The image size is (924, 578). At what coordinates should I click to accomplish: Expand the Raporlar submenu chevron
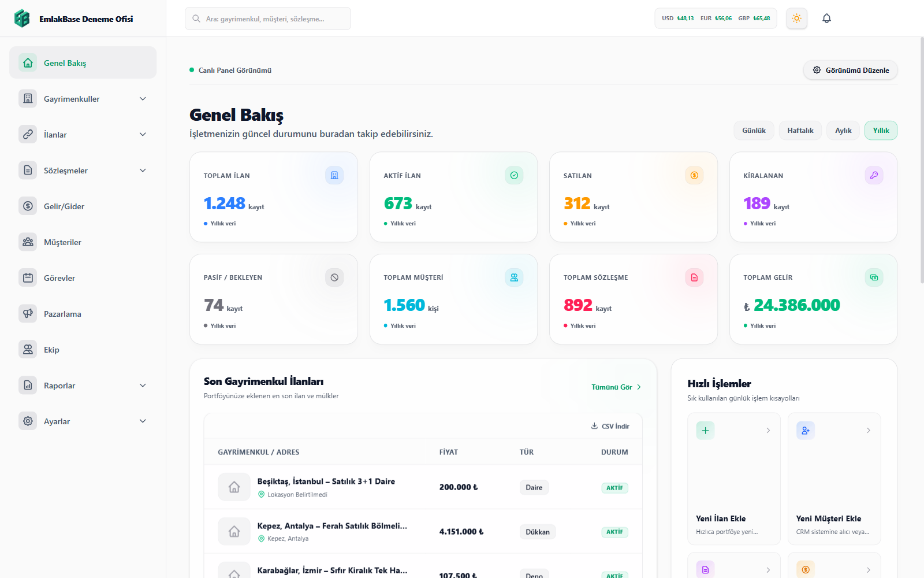pyautogui.click(x=143, y=385)
